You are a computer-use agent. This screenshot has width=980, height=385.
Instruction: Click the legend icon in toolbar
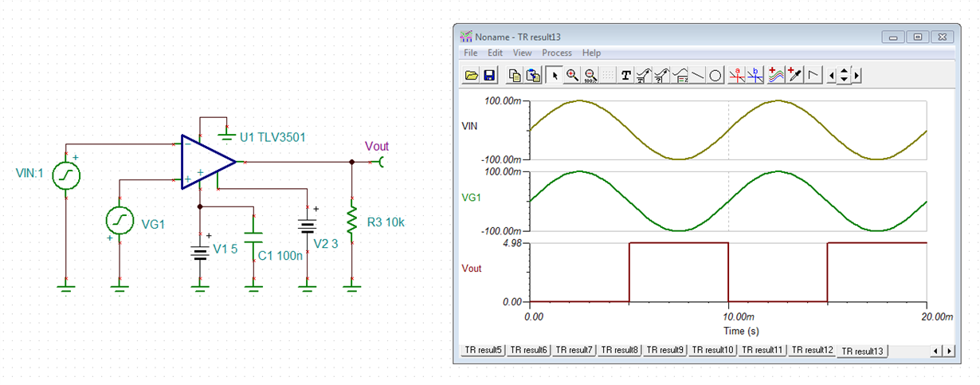click(x=680, y=76)
